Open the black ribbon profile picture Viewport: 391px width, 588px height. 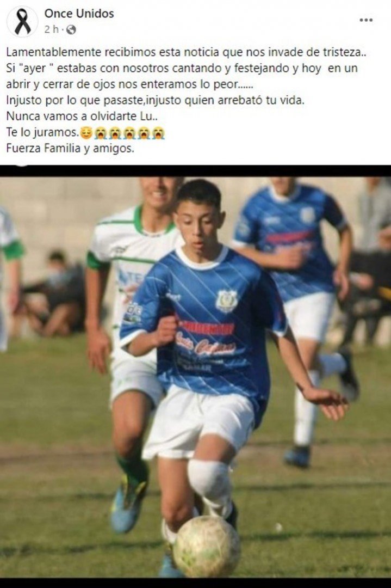point(22,22)
